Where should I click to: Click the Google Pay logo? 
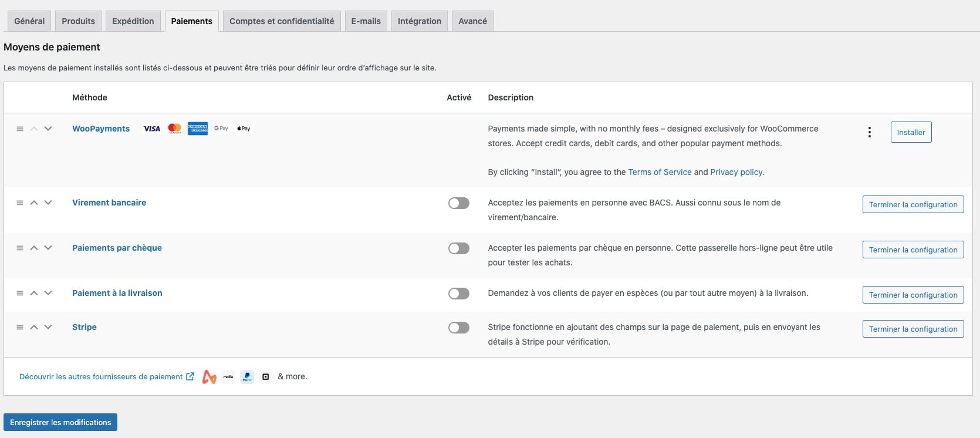point(221,129)
